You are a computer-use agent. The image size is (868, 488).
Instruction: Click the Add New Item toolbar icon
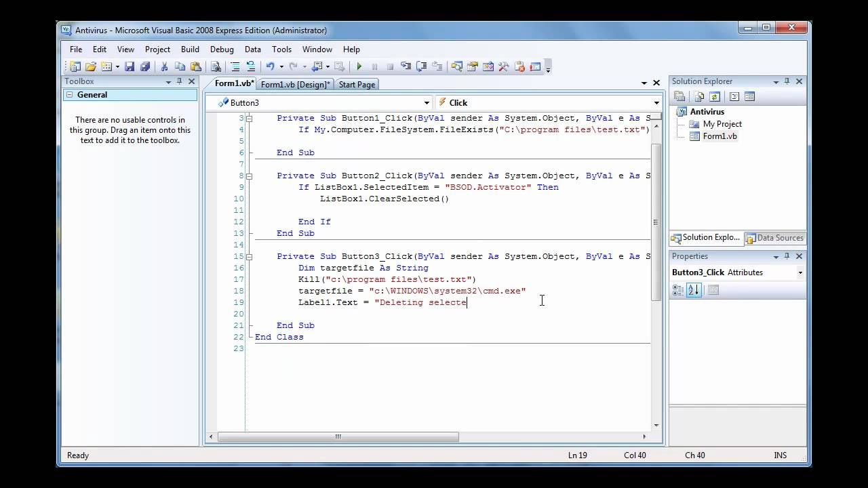(106, 66)
